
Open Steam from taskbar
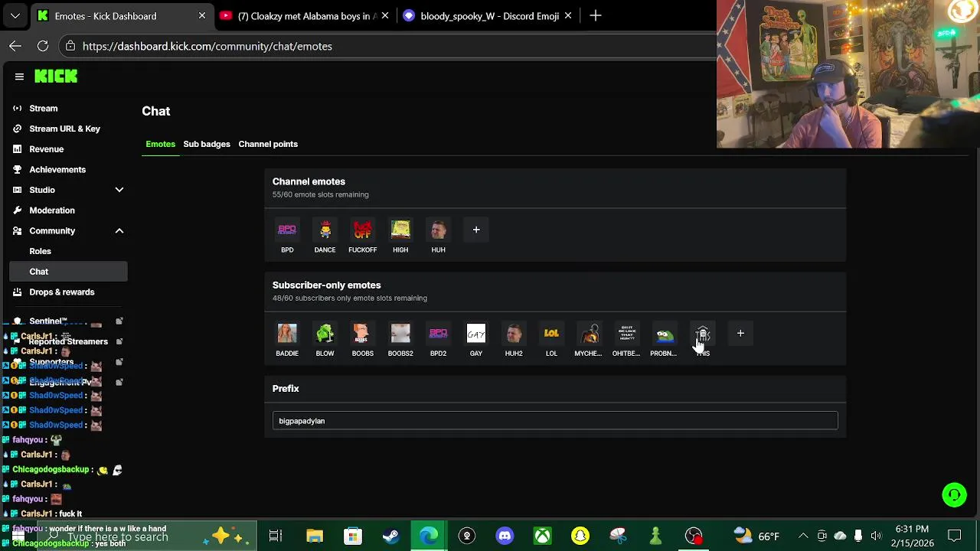[390, 536]
